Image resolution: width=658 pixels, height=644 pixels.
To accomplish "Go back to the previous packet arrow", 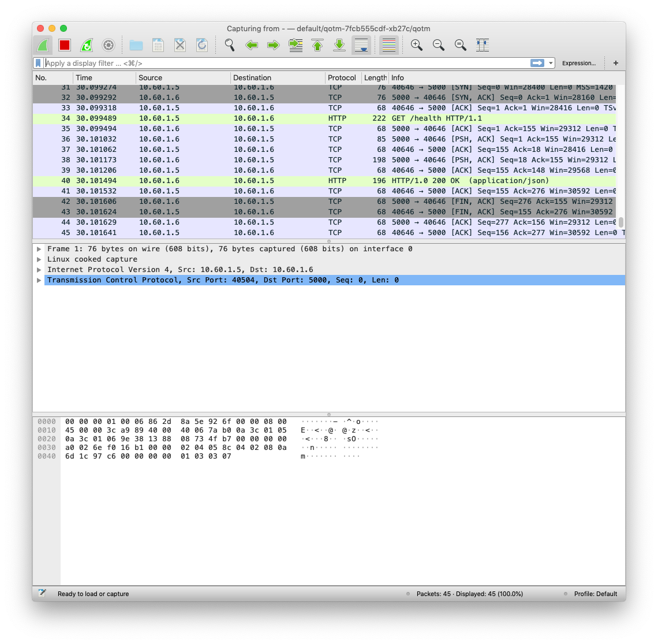I will pos(252,46).
